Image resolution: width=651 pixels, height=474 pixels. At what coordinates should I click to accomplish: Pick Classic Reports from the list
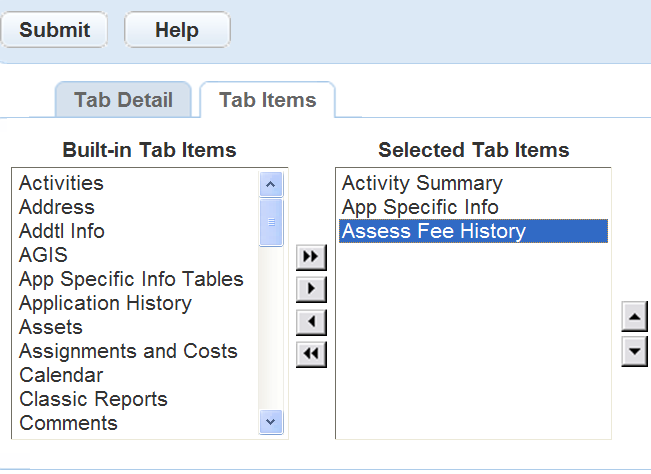[x=93, y=399]
